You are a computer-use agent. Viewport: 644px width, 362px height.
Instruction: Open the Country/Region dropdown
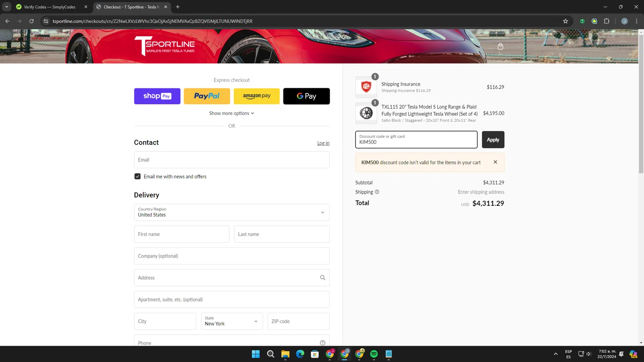pyautogui.click(x=232, y=212)
